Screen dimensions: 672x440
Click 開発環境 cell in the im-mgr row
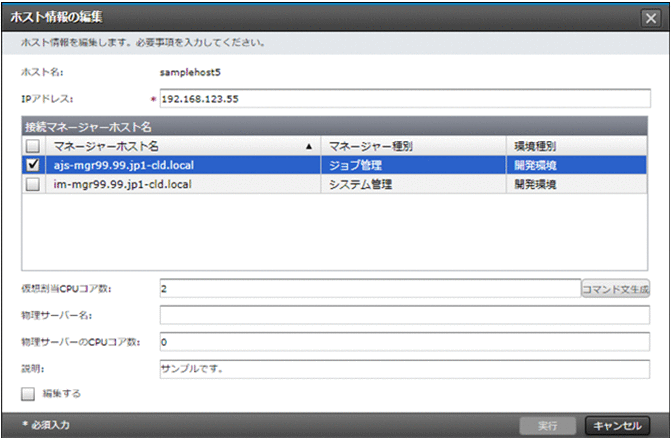tap(577, 184)
